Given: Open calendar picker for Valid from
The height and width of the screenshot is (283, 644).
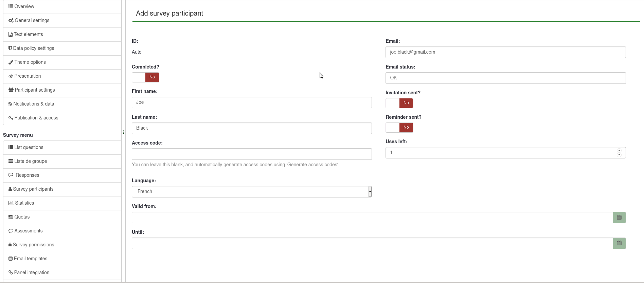Looking at the screenshot, I should (619, 218).
